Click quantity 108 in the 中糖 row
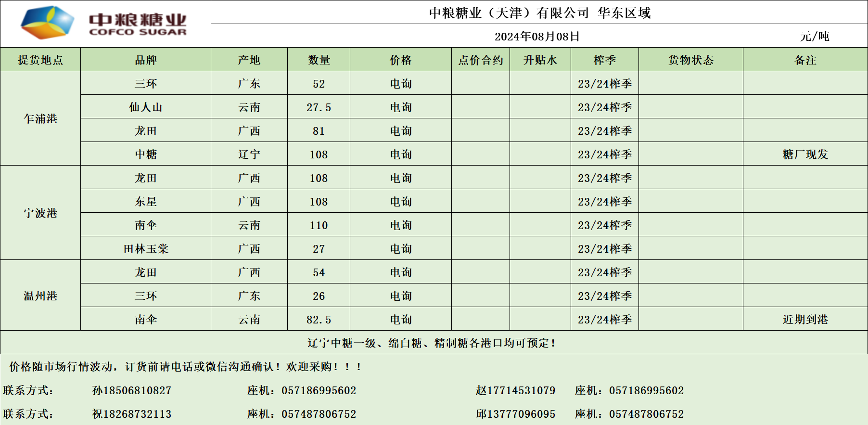Image resolution: width=868 pixels, height=425 pixels. pos(319,155)
